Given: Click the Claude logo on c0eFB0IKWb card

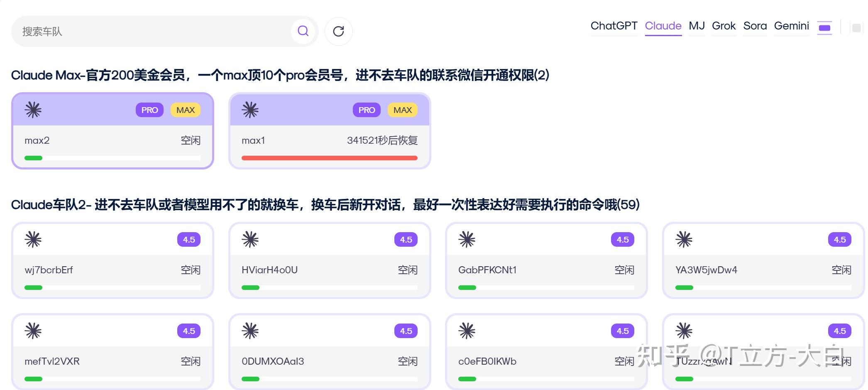Looking at the screenshot, I should (x=467, y=331).
